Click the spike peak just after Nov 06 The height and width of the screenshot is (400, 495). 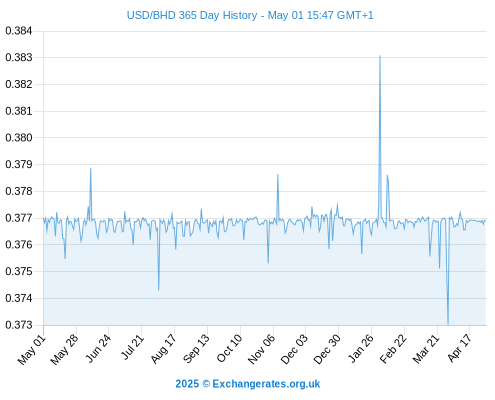(x=278, y=175)
